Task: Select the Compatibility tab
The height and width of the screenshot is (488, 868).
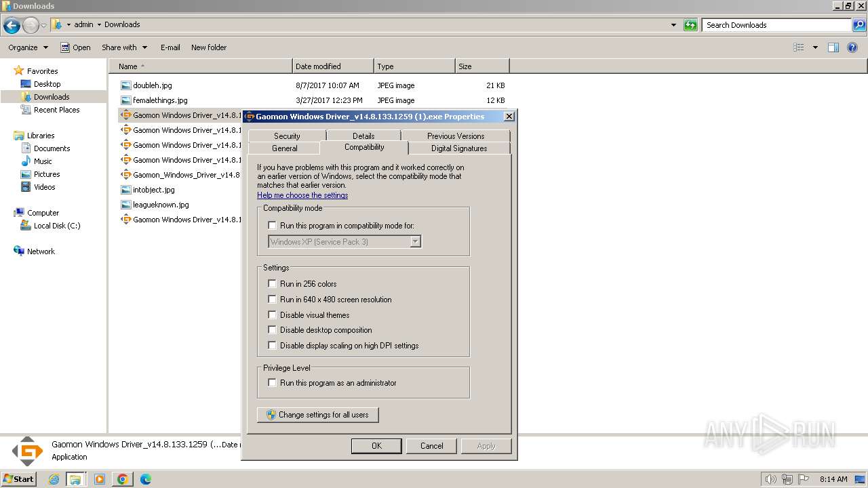Action: 364,148
